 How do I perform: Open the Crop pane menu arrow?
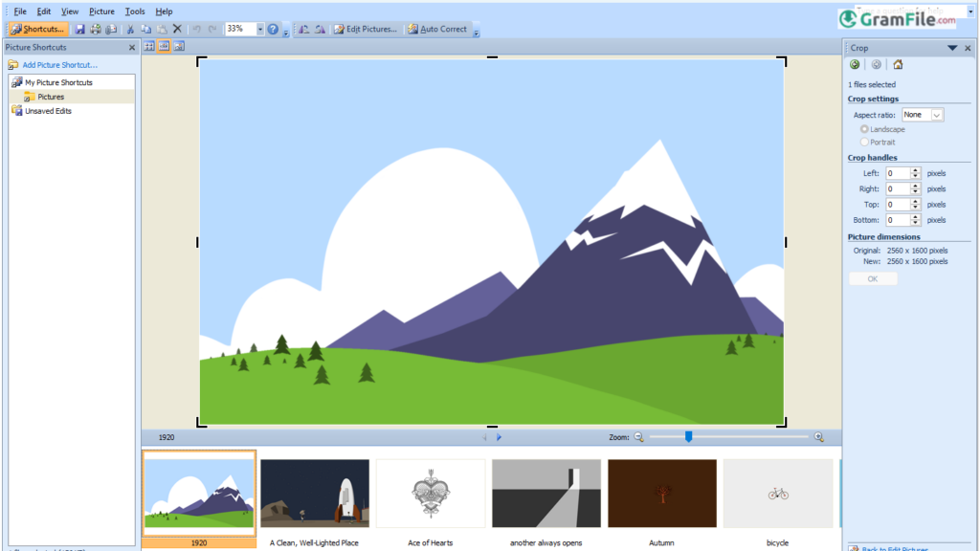click(x=953, y=47)
